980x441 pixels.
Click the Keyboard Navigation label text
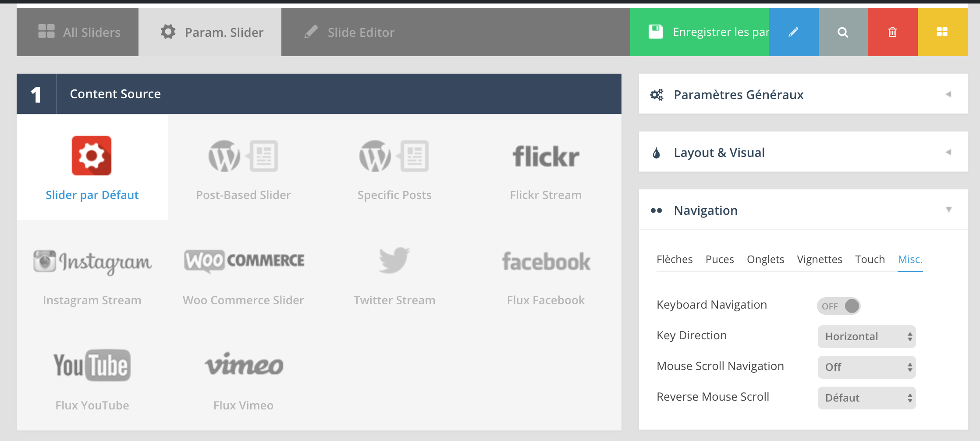pos(712,305)
